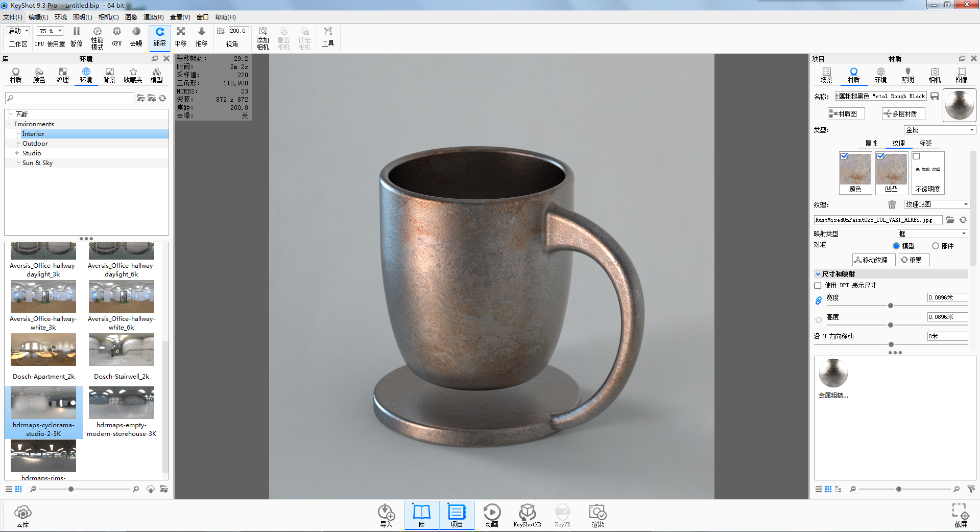This screenshot has height=532, width=980.
Task: Toggle width-height link lock icon
Action: coord(819,300)
